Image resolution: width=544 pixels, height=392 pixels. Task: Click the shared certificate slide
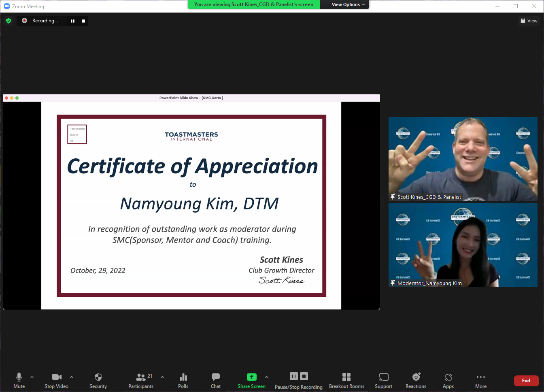coord(191,206)
